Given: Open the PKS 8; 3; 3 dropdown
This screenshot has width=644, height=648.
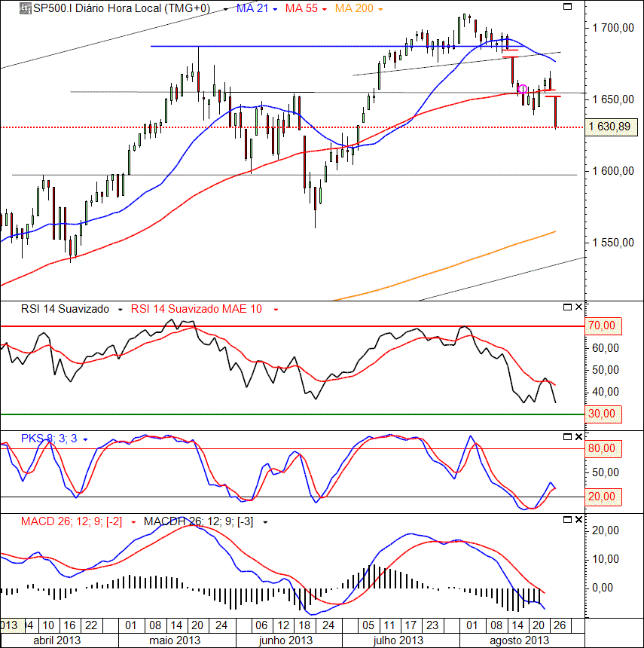Looking at the screenshot, I should (86, 439).
